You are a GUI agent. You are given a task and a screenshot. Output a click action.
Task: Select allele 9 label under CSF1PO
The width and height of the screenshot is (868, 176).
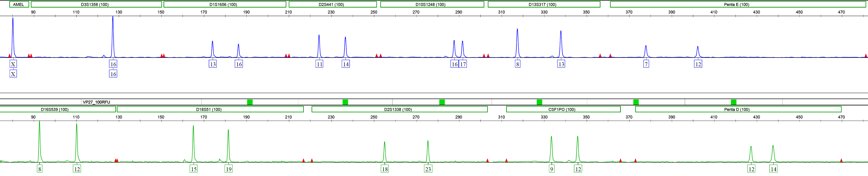pyautogui.click(x=552, y=169)
